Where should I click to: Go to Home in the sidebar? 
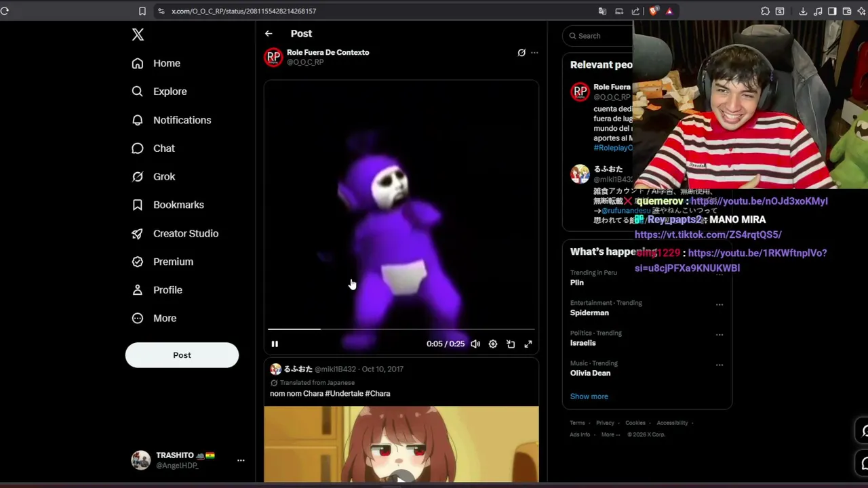[157, 63]
